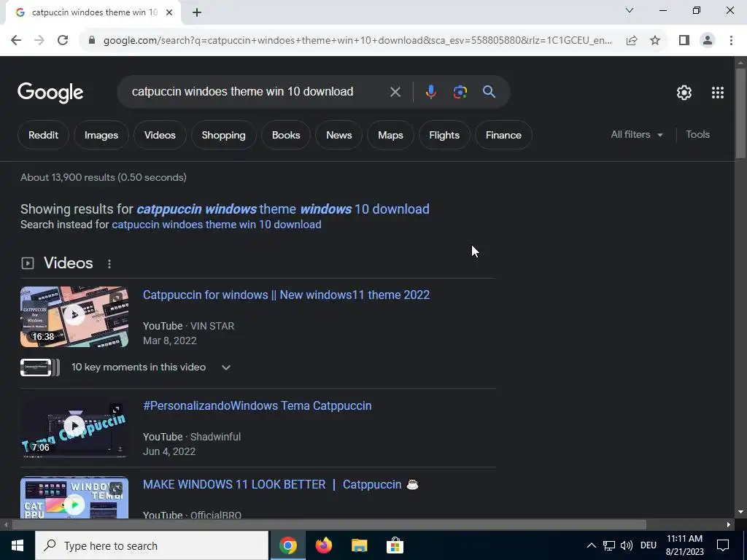Open a new browser tab

click(197, 12)
